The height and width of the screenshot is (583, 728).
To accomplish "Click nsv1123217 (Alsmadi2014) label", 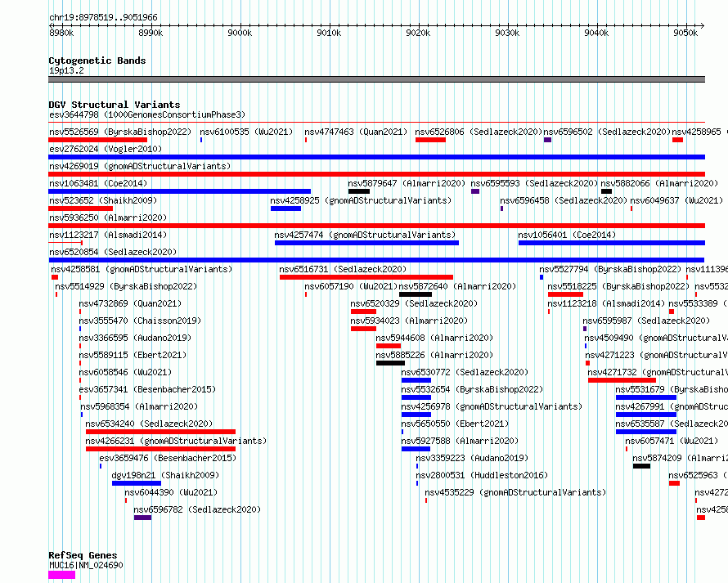I will coord(108,235).
